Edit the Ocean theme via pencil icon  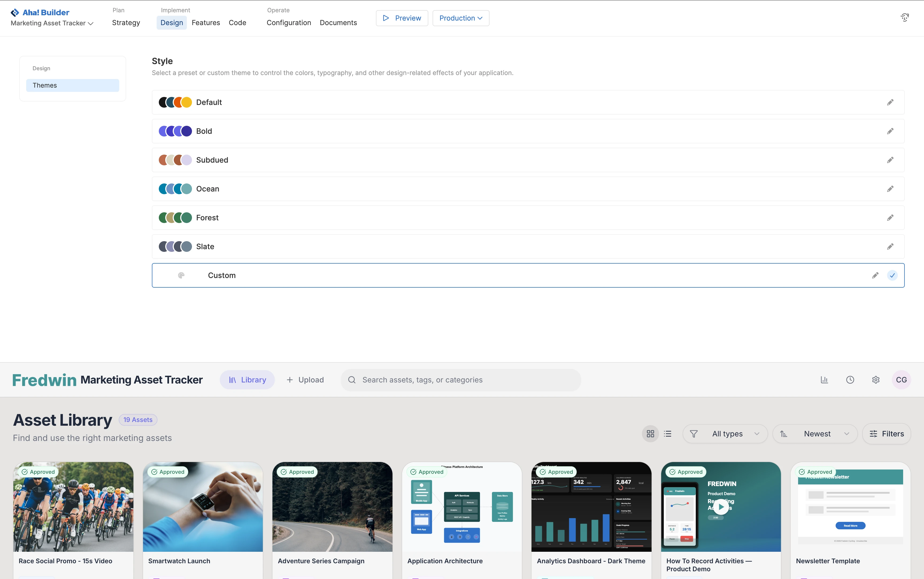[890, 189]
